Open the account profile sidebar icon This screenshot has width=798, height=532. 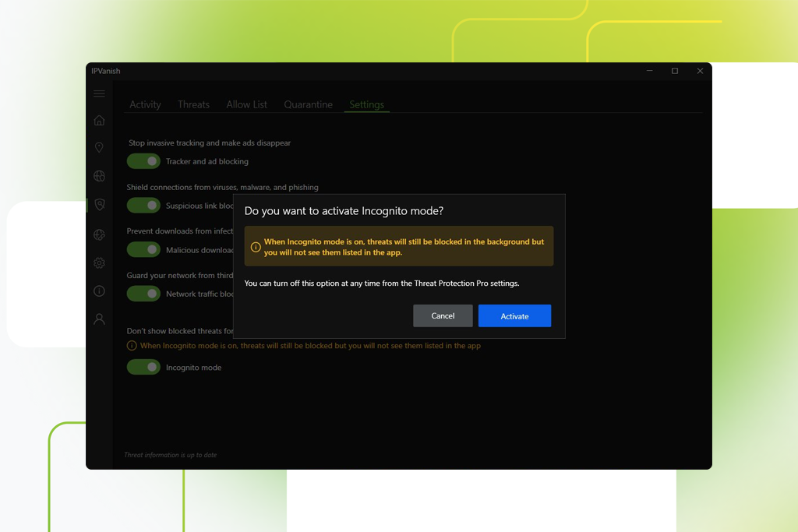pyautogui.click(x=99, y=319)
